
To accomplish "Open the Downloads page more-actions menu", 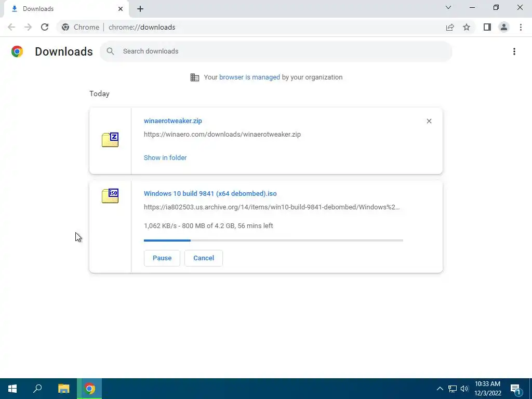I will [514, 51].
